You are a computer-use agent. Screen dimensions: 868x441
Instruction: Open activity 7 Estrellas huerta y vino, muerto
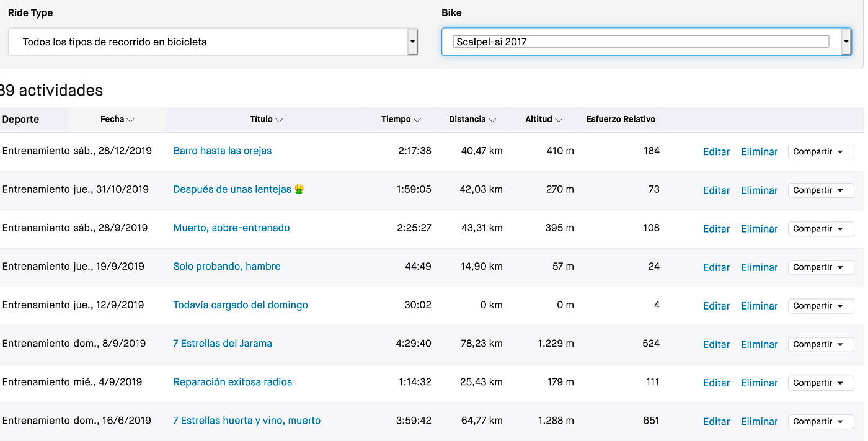[x=247, y=420]
